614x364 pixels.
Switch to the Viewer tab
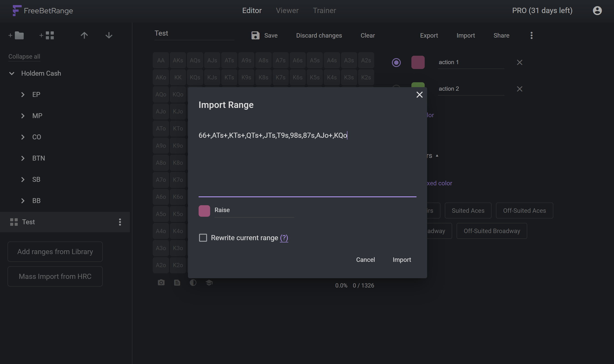[x=287, y=10]
